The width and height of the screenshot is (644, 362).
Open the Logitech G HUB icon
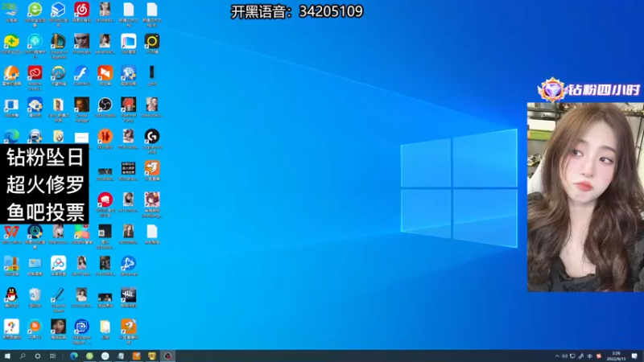coord(152,136)
